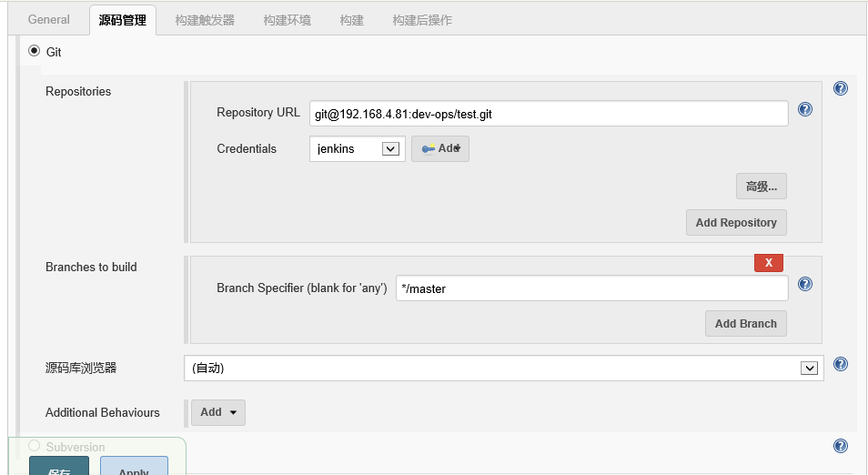Open help icon beside Branch Specifier field
The height and width of the screenshot is (475, 868).
point(805,284)
